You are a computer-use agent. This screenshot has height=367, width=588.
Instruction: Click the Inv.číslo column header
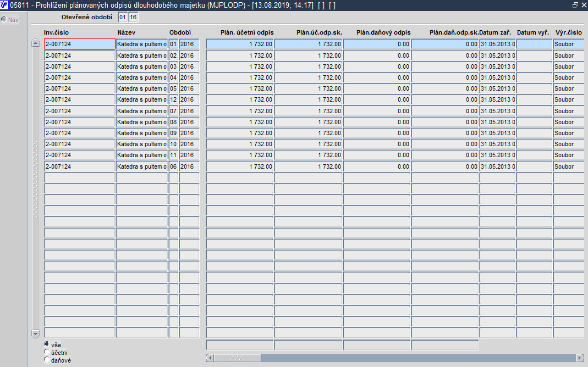pos(56,32)
